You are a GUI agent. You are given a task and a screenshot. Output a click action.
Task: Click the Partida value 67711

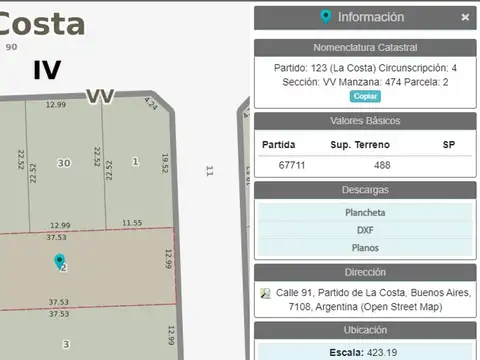(x=292, y=165)
